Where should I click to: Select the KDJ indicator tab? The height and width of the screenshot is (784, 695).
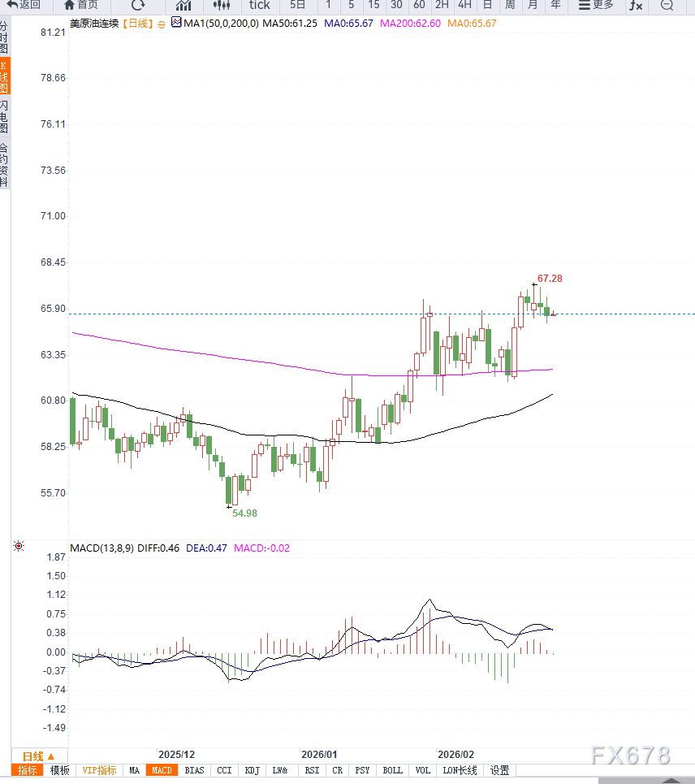click(x=253, y=770)
